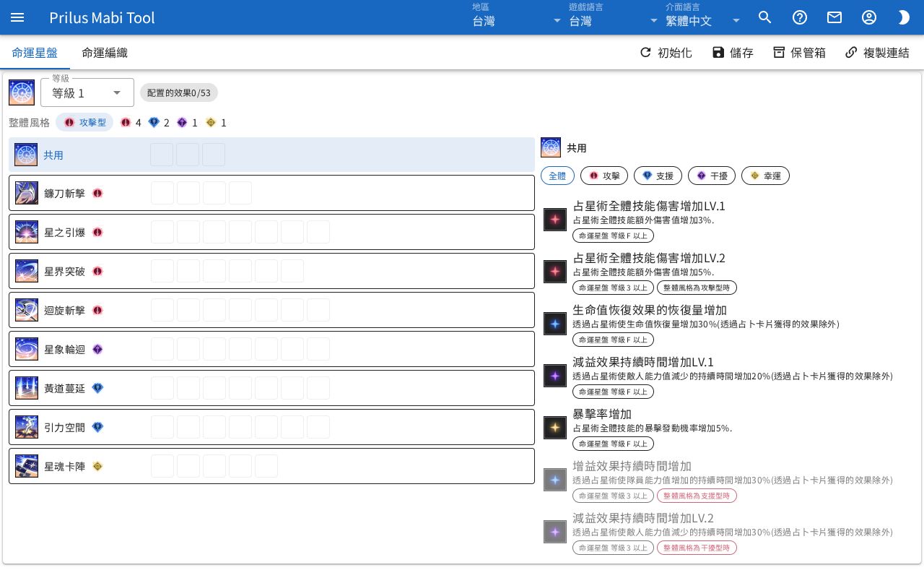Click first empty slot in 星之引爆 row
Viewport: 924px width, 578px height.
162,233
